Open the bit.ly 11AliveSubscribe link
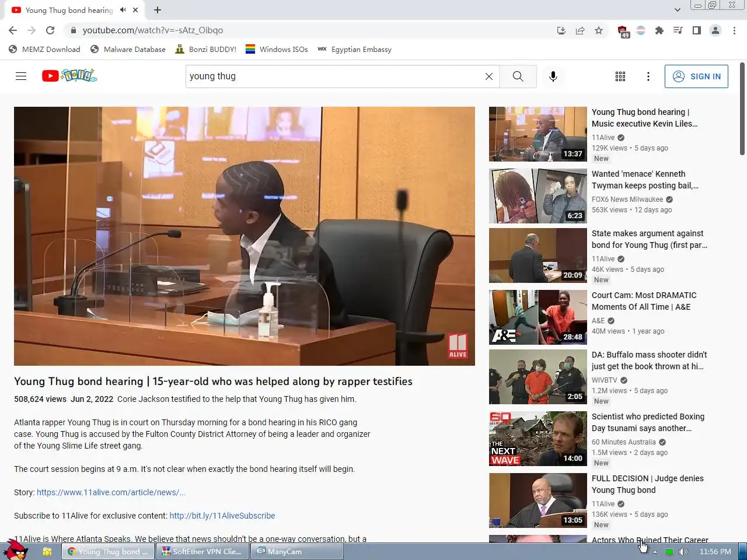The image size is (747, 560). pos(222,516)
